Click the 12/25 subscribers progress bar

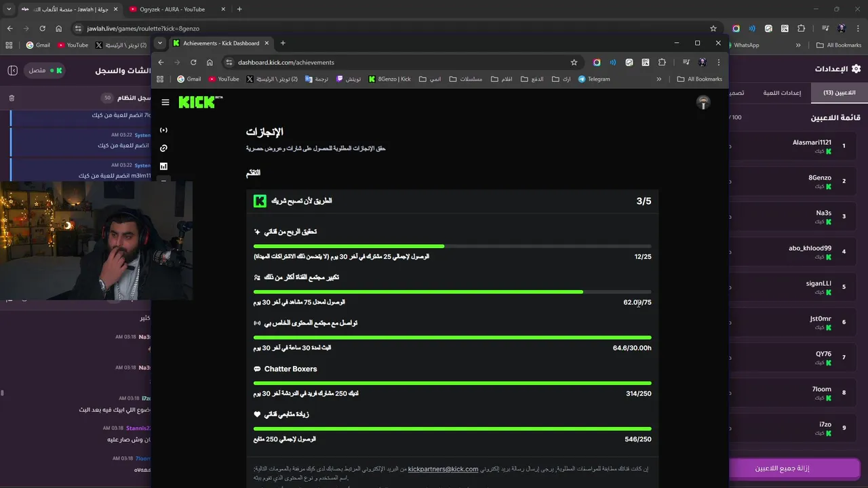tap(452, 246)
